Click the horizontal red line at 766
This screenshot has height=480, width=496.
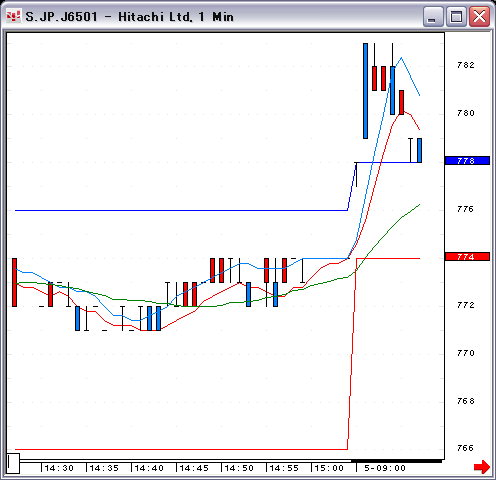coord(181,449)
